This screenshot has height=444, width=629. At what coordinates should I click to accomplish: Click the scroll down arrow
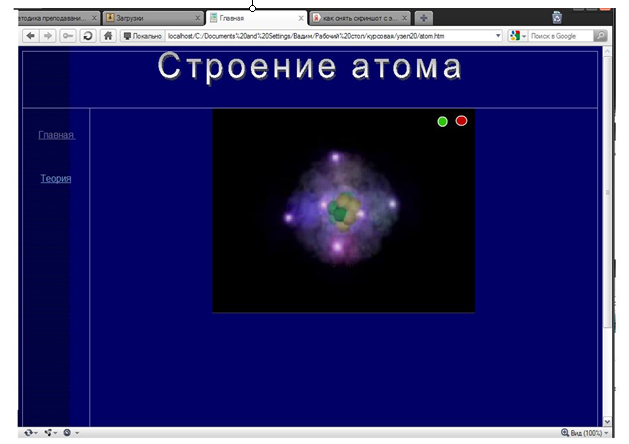[x=607, y=422]
